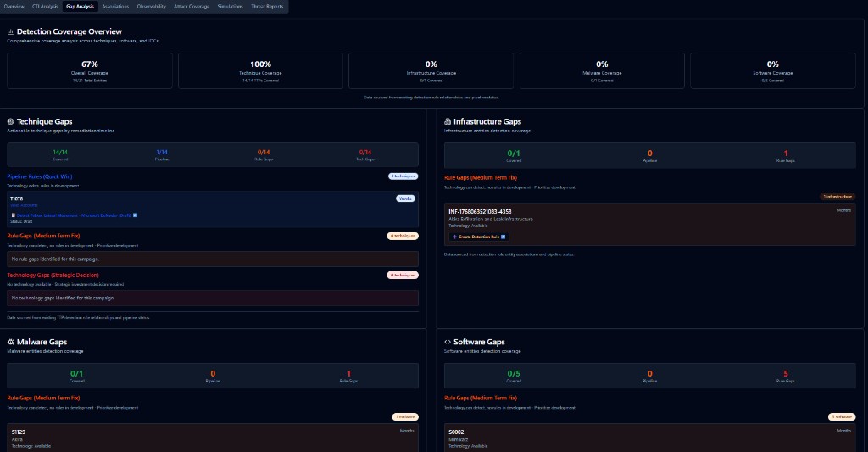
Task: Click the Detection Coverage Overview chart icon
Action: [10, 31]
